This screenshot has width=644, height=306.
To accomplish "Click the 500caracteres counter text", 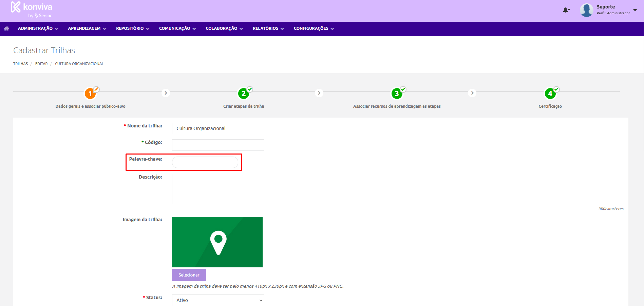I will pos(611,209).
